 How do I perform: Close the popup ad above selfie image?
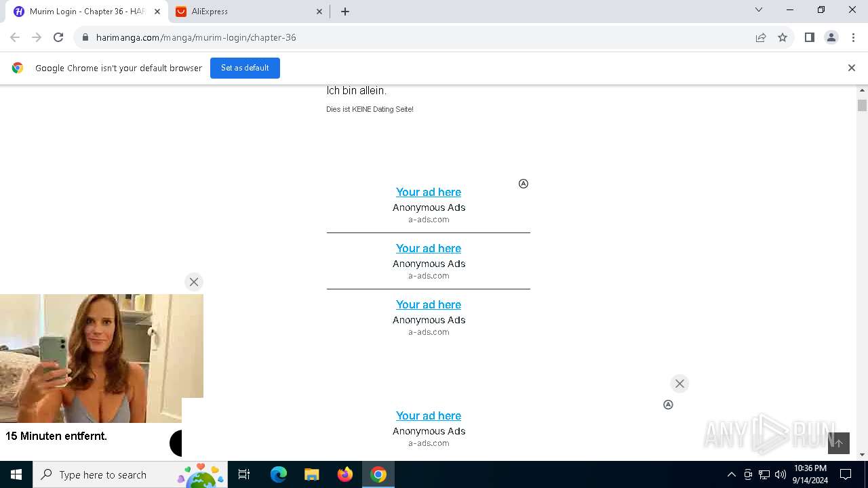point(194,282)
